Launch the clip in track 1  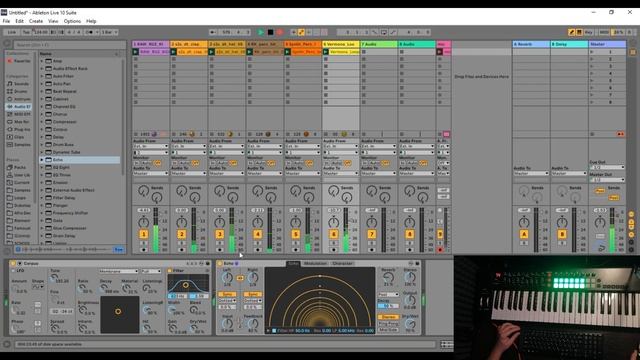coord(136,52)
